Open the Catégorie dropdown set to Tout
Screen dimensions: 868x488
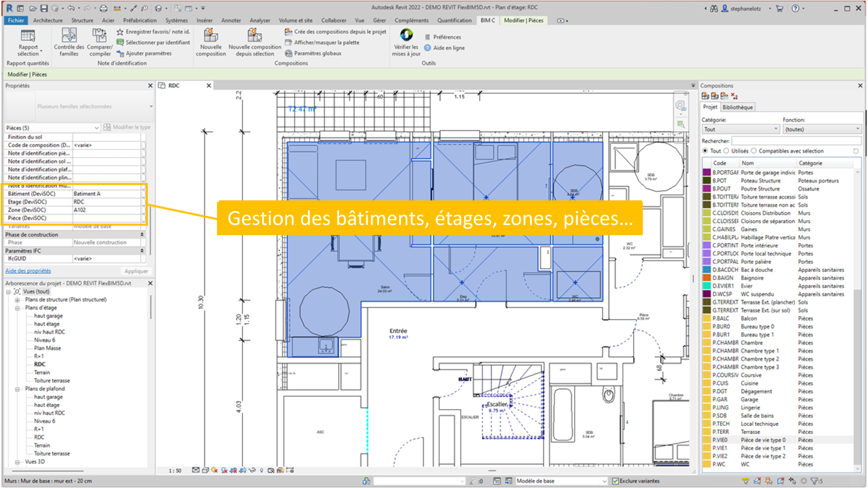coord(741,130)
